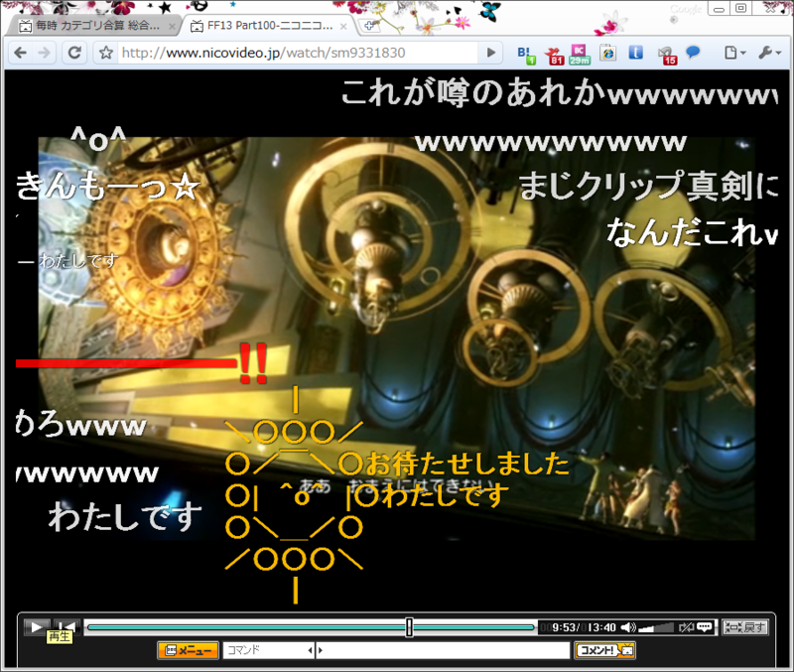Play the video with 再生 button
This screenshot has width=794, height=672.
point(37,627)
